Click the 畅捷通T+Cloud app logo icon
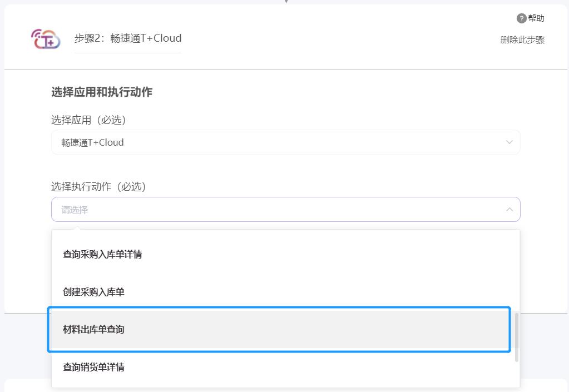This screenshot has height=392, width=569. [45, 39]
